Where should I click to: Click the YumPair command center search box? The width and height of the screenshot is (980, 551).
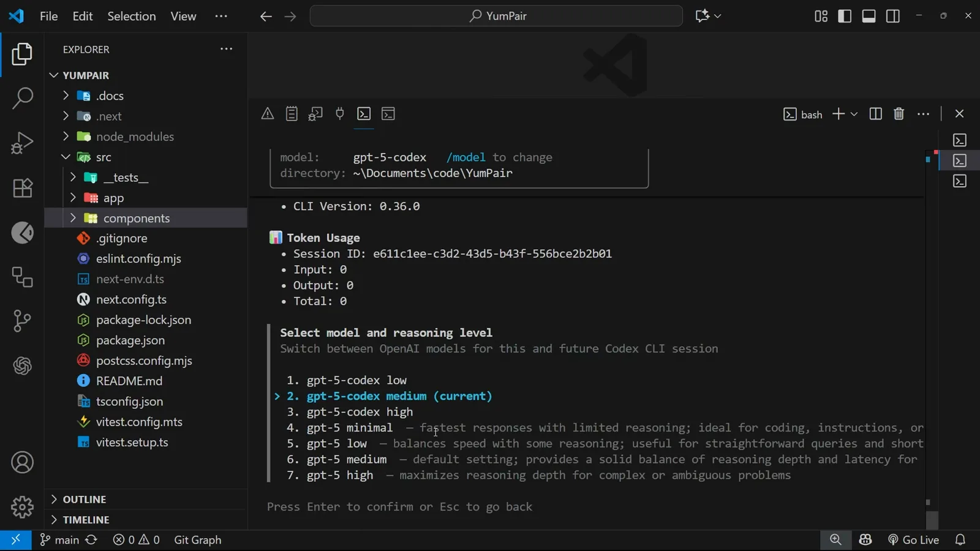point(496,16)
